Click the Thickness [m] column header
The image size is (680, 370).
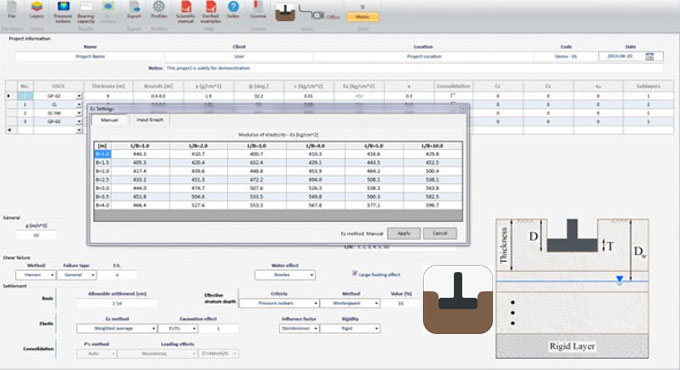pos(108,86)
